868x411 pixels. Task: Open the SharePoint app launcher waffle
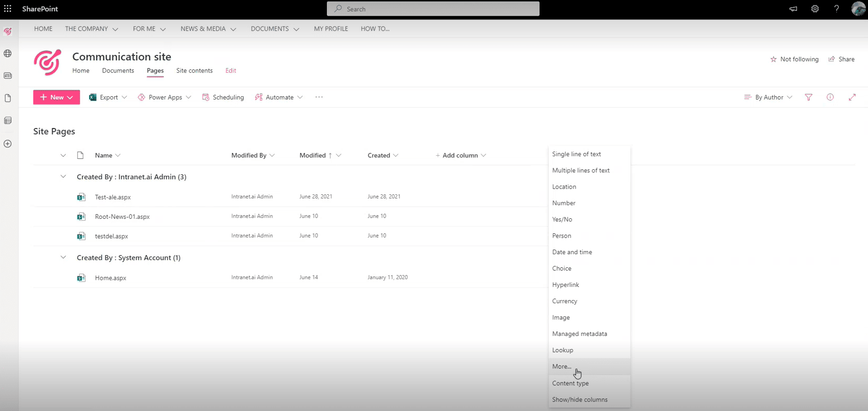[8, 9]
